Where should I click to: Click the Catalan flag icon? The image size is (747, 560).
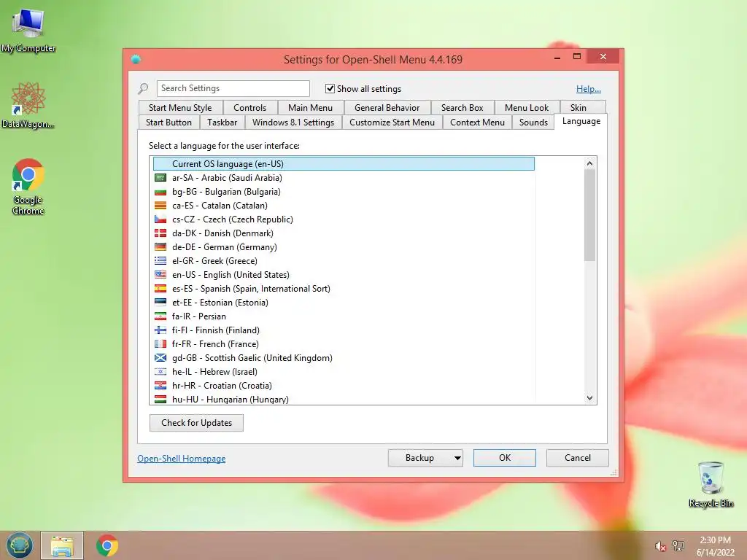point(160,205)
